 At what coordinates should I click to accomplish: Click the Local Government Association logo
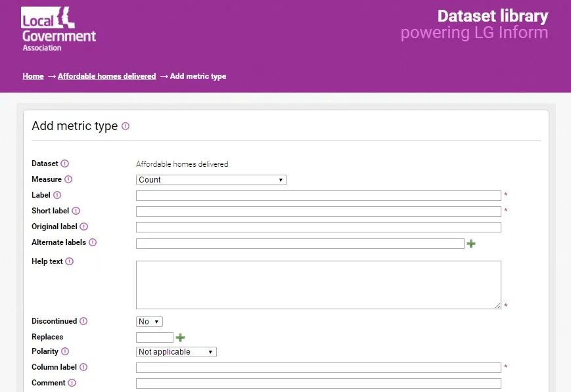click(58, 30)
